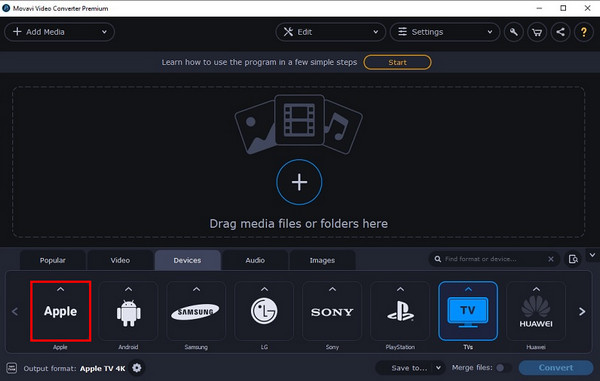Click the Drag media files drop area text
600x381 pixels.
[298, 224]
